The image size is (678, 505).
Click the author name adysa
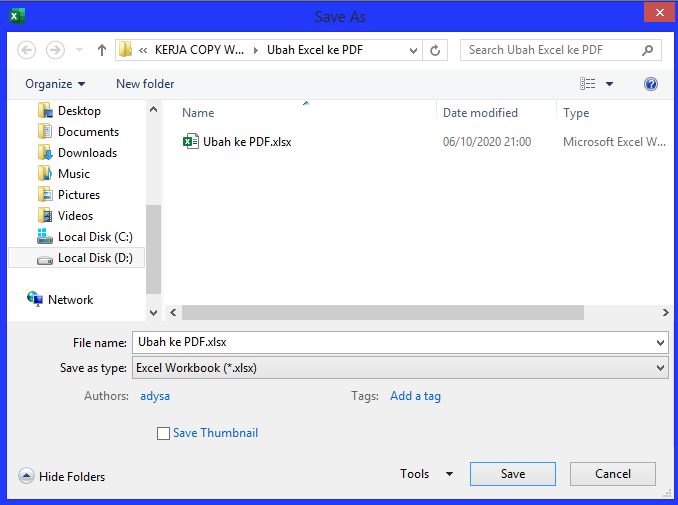[x=155, y=396]
